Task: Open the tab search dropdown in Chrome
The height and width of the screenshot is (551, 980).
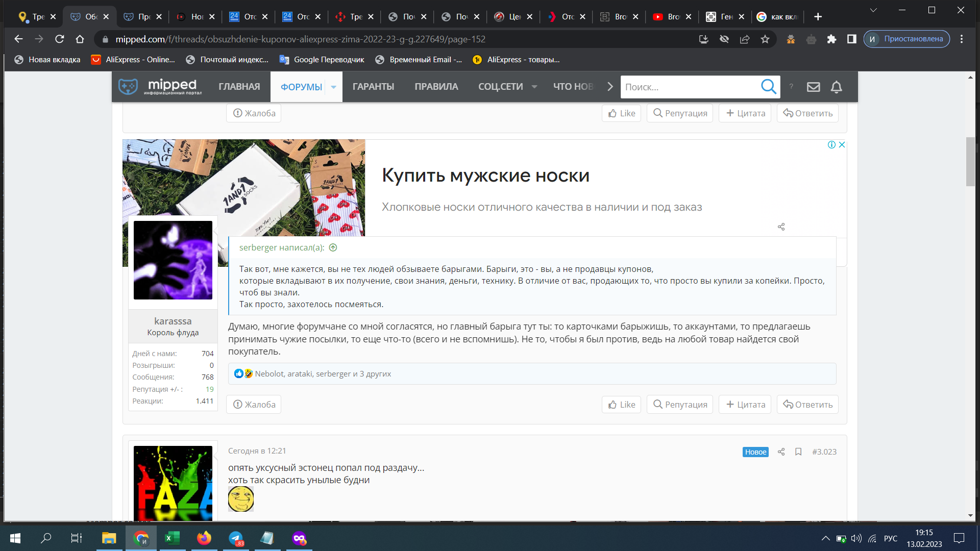Action: click(x=873, y=10)
